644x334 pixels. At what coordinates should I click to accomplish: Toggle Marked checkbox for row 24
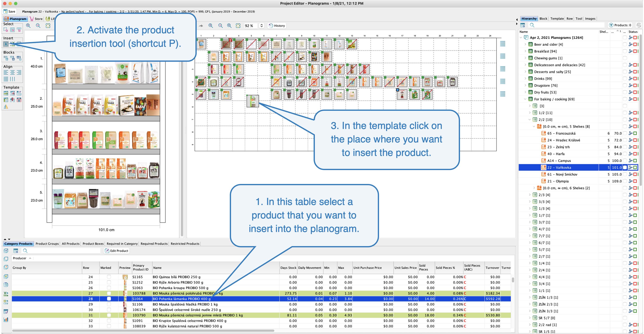pyautogui.click(x=109, y=277)
